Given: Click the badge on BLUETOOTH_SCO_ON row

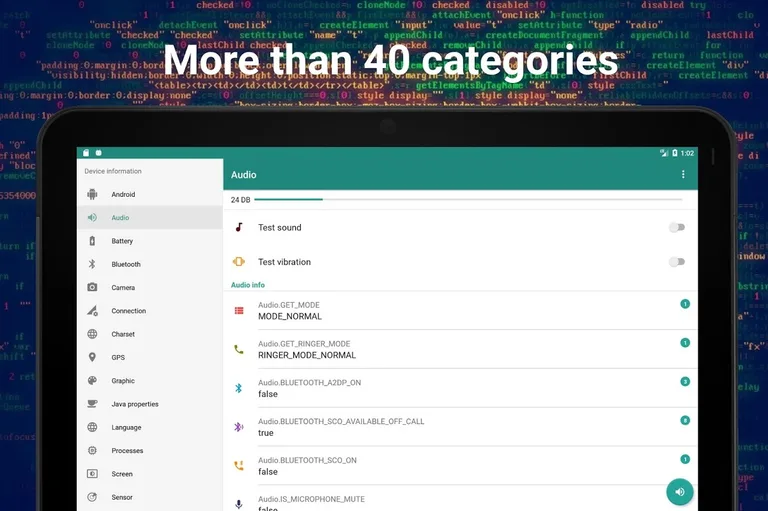Looking at the screenshot, I should pyautogui.click(x=685, y=459).
